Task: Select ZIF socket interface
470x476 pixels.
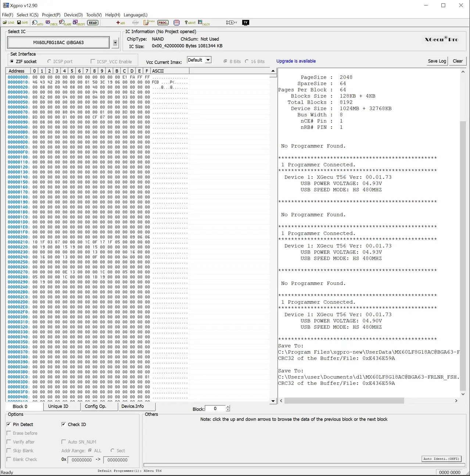Action: tap(24, 62)
